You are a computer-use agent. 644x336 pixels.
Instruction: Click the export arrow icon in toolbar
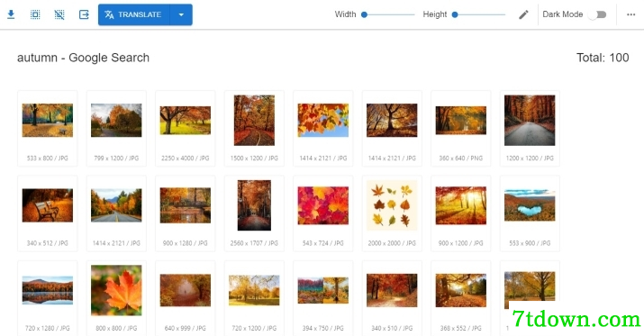coord(84,14)
